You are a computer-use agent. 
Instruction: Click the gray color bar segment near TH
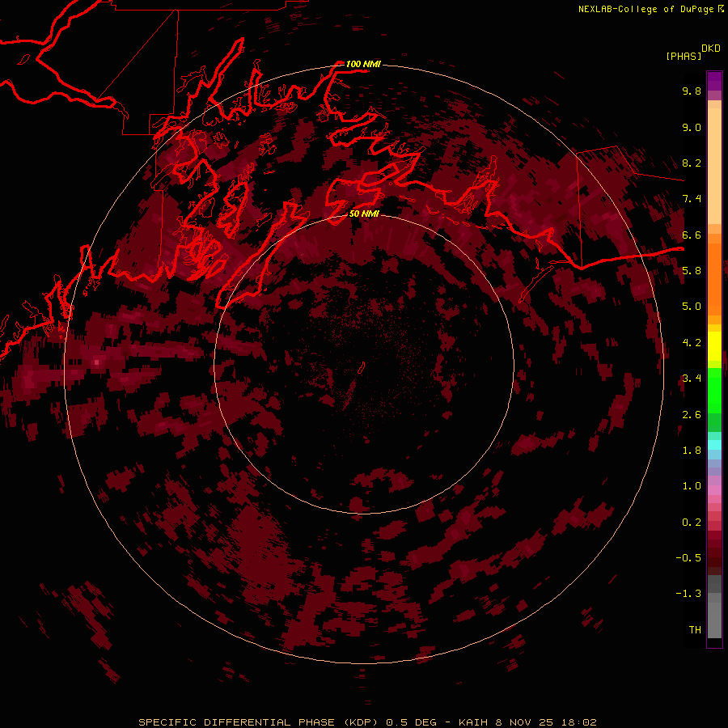click(714, 620)
